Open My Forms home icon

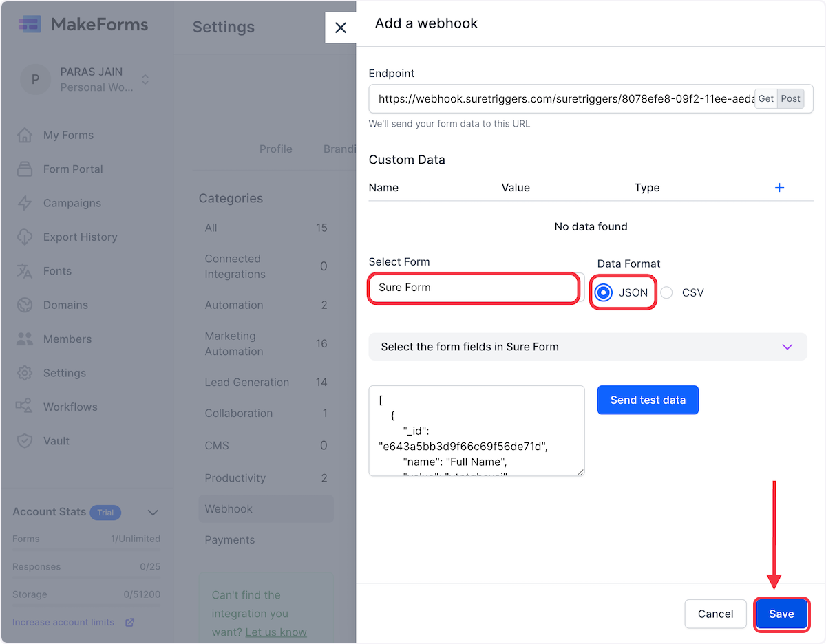[25, 135]
